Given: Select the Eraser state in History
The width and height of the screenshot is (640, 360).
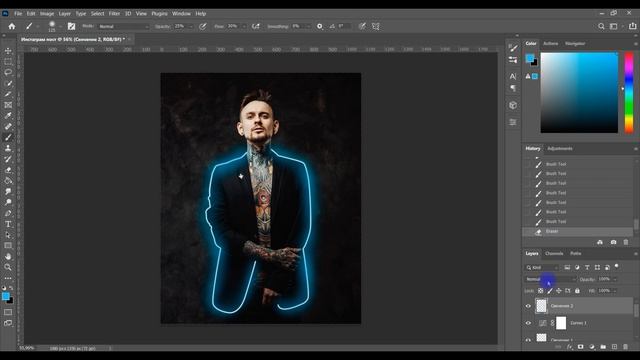Looking at the screenshot, I should click(577, 231).
